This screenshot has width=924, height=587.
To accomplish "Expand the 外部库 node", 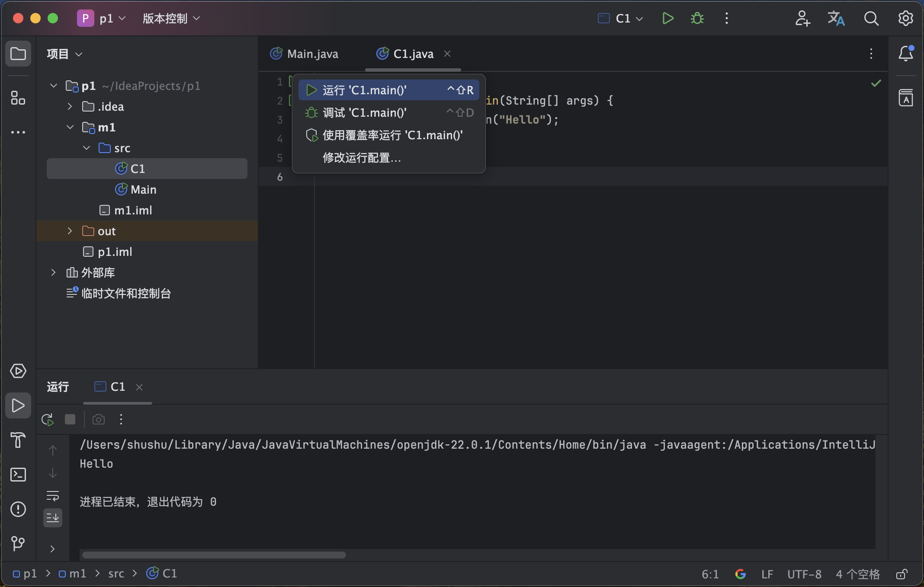I will pyautogui.click(x=54, y=272).
